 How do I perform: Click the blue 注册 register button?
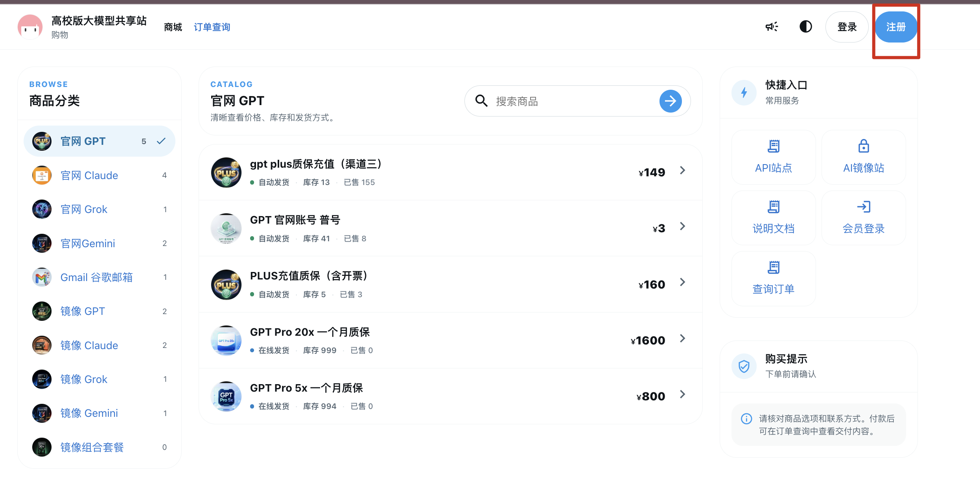pyautogui.click(x=896, y=27)
